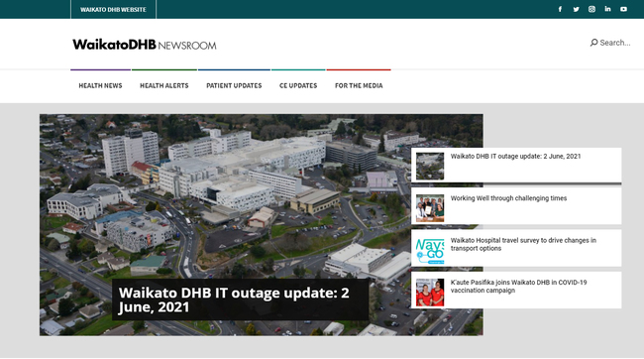
Task: Open the featured IT outage update headline
Action: [234, 299]
